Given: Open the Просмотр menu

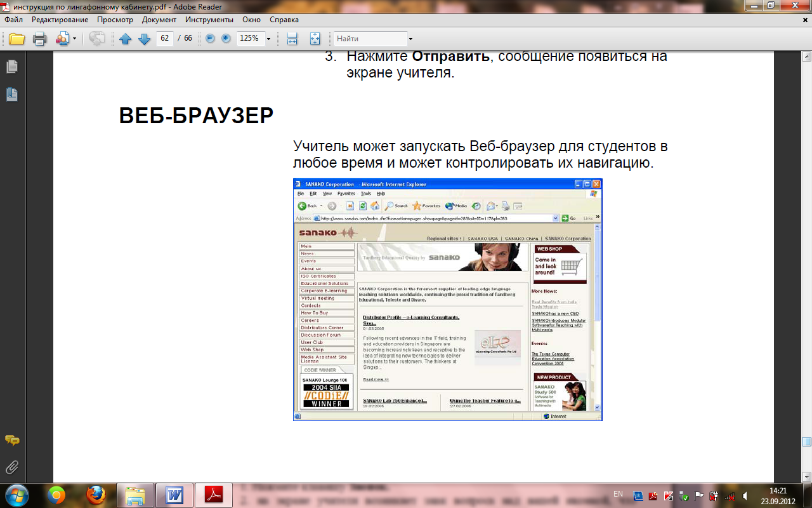Looking at the screenshot, I should [x=115, y=20].
